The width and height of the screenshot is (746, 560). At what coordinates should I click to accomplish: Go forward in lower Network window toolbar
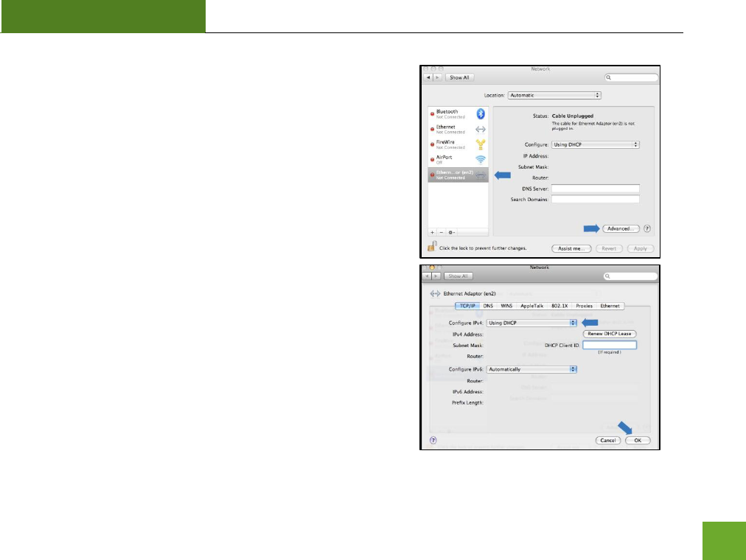436,276
